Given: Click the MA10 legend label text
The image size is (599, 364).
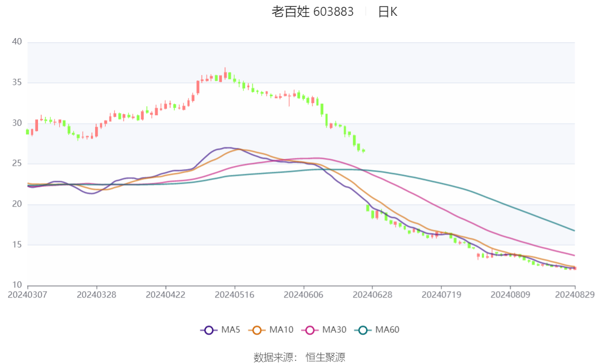Looking at the screenshot, I should (281, 330).
